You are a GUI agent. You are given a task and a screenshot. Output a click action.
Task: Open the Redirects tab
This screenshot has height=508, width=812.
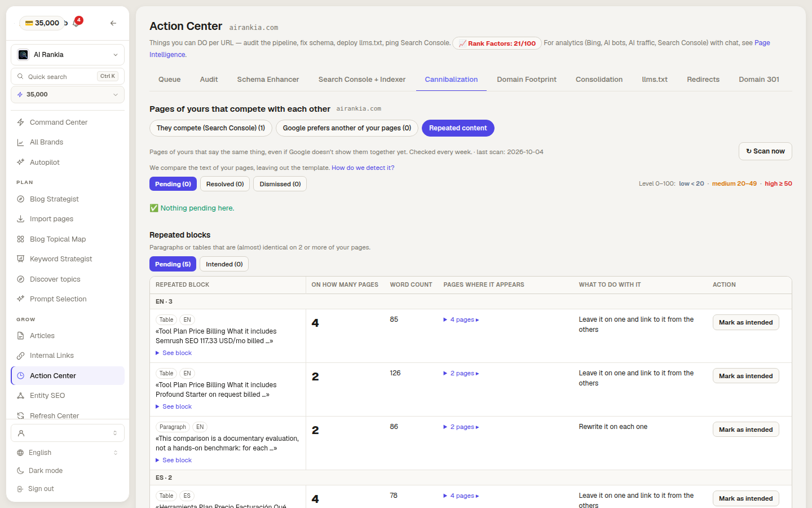(703, 80)
